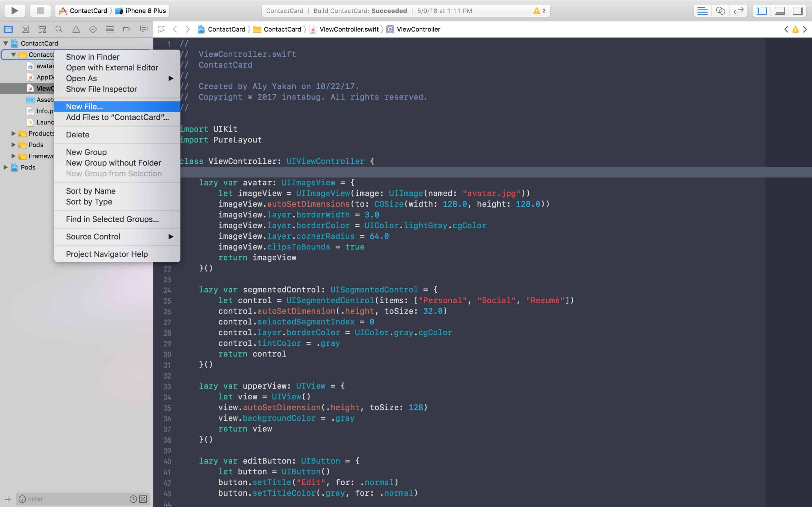Click the navigator Filter field

click(x=77, y=499)
